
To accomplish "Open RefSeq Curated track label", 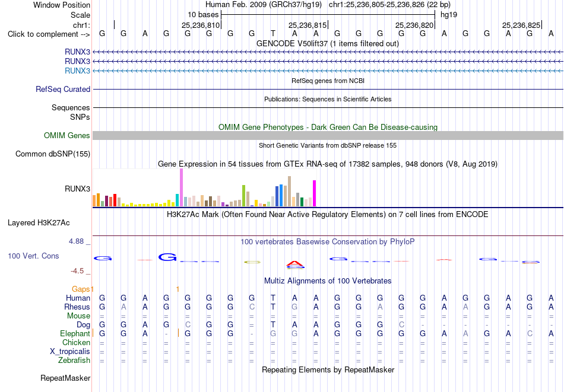I will (63, 89).
